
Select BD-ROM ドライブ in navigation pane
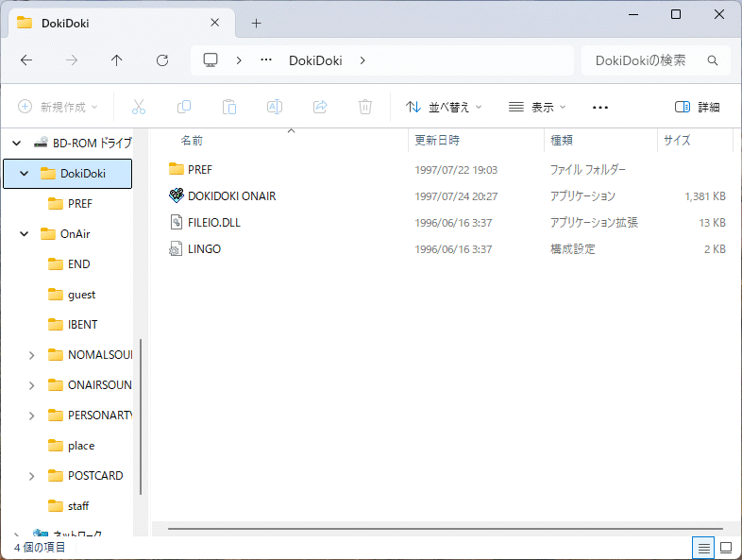(92, 143)
